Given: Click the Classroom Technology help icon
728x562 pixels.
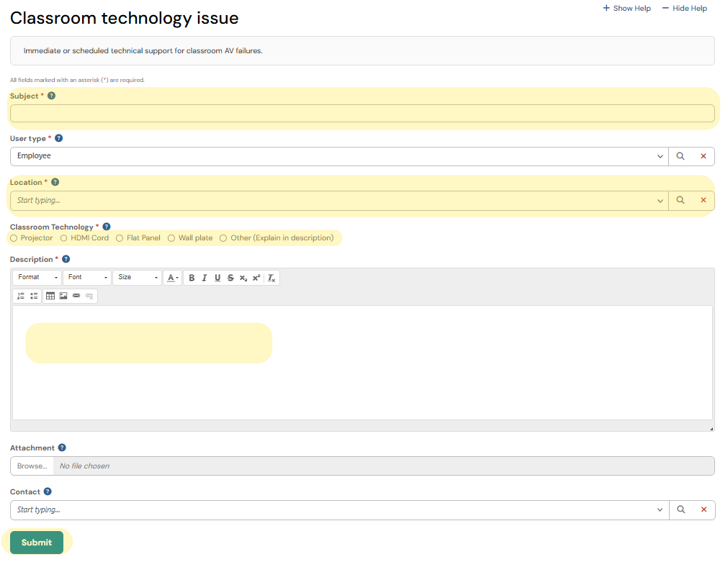Looking at the screenshot, I should click(x=107, y=227).
